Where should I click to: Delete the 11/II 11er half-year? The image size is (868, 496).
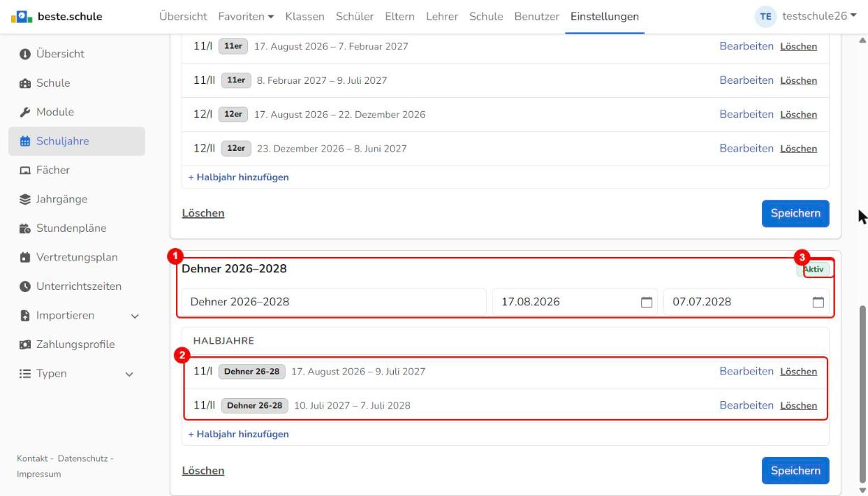[x=798, y=81]
